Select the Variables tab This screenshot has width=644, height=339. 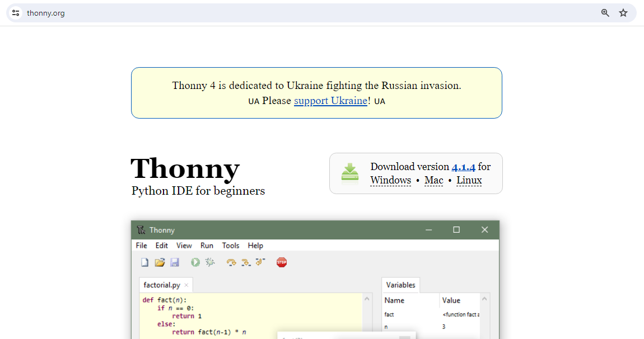pyautogui.click(x=400, y=285)
